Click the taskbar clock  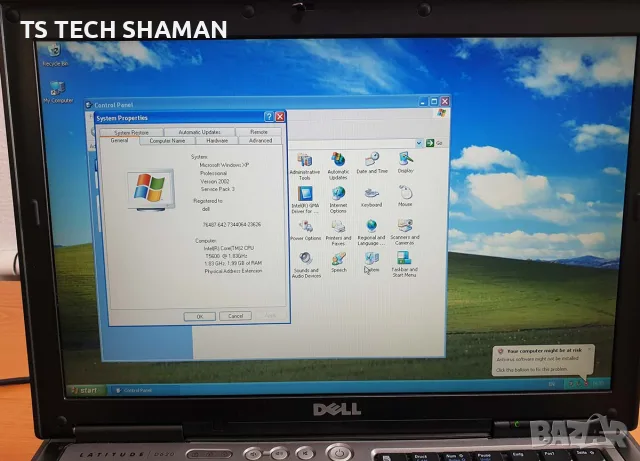point(598,383)
